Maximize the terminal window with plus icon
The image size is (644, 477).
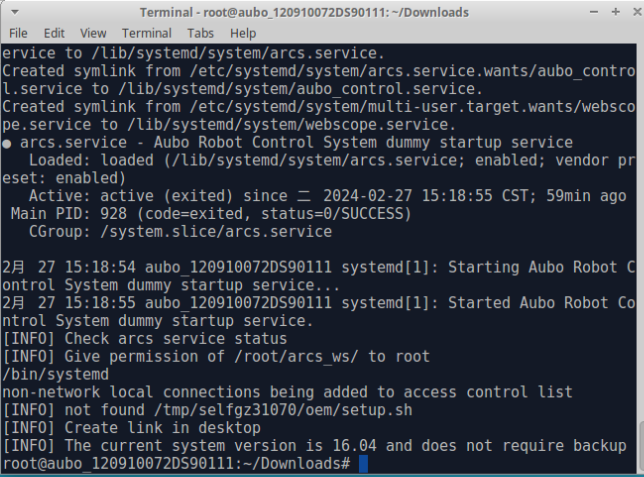tap(615, 12)
